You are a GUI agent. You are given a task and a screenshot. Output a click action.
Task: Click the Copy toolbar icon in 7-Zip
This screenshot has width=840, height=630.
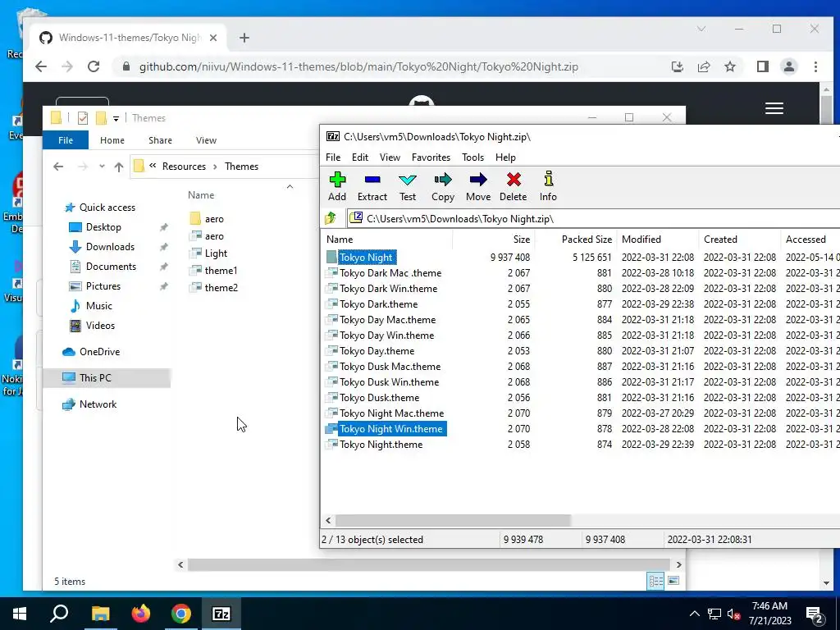443,186
